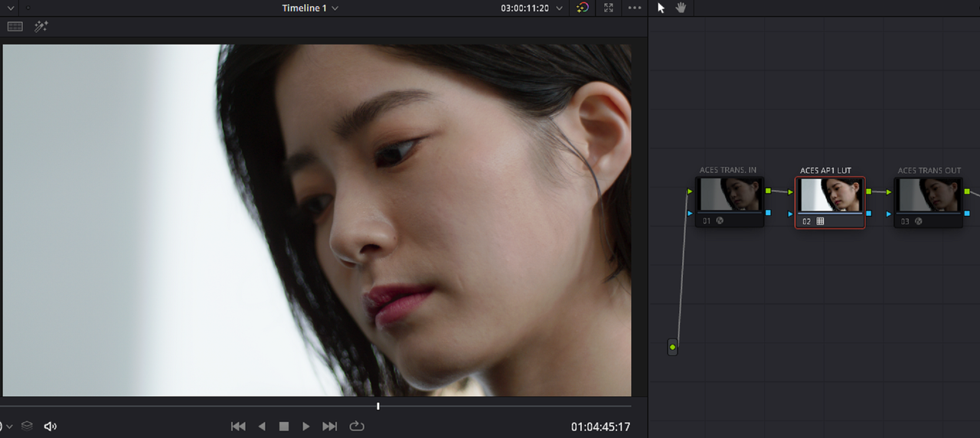Select the arrow pointer tool in node editor
The width and height of the screenshot is (980, 438).
(x=661, y=8)
